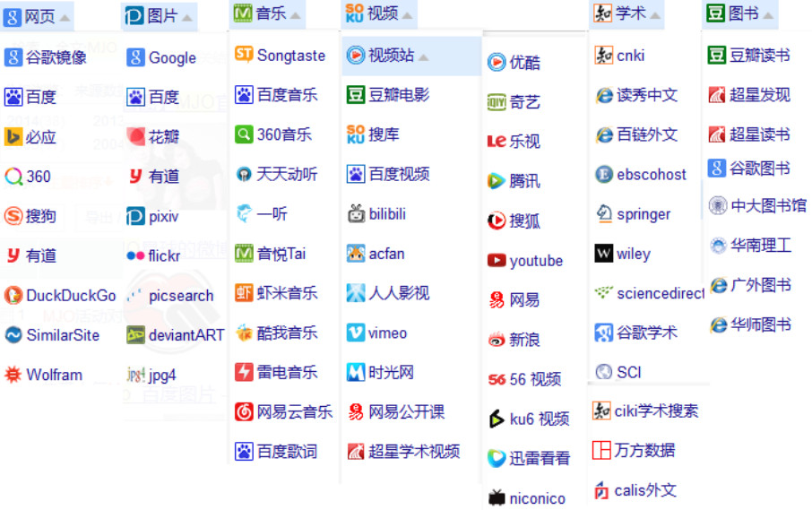
Task: Click the Wolfram star icon
Action: [x=13, y=375]
